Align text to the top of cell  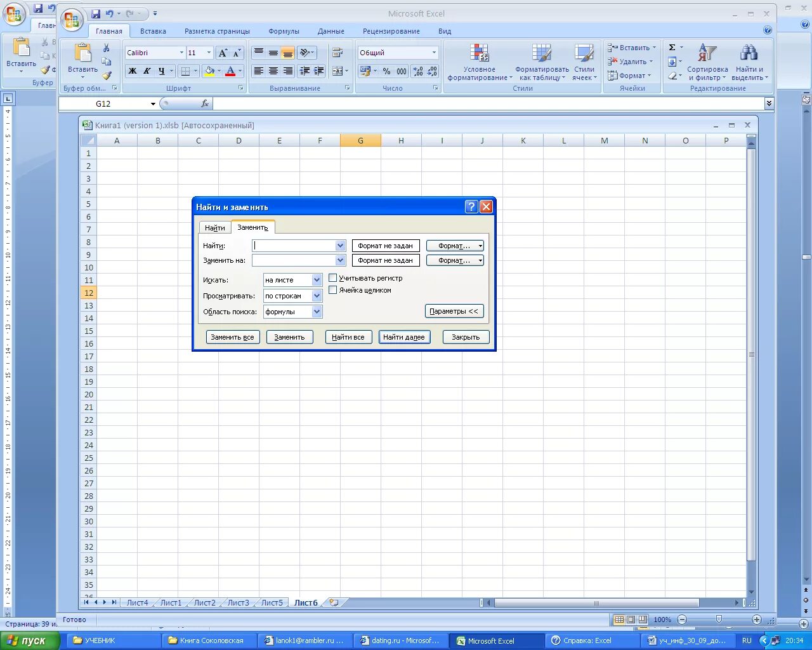(x=258, y=53)
